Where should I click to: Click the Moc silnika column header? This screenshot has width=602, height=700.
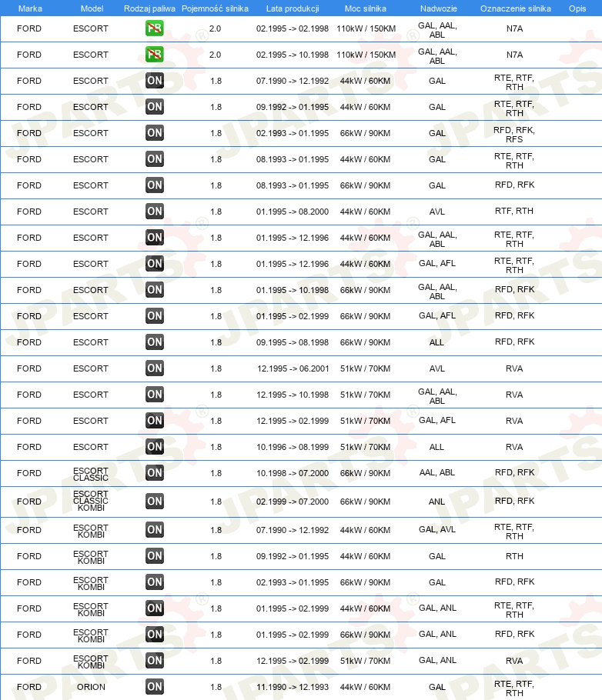(366, 8)
